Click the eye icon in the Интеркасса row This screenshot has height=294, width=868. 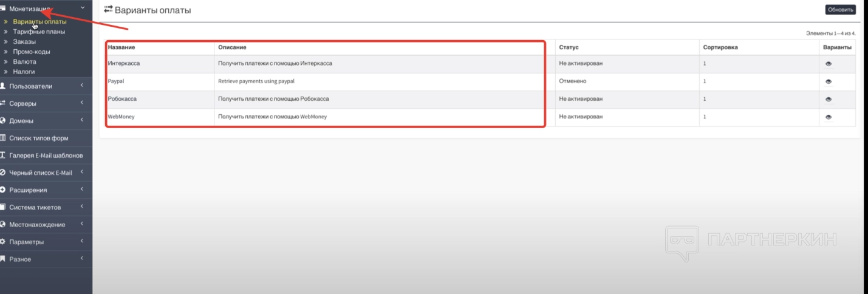tap(828, 64)
